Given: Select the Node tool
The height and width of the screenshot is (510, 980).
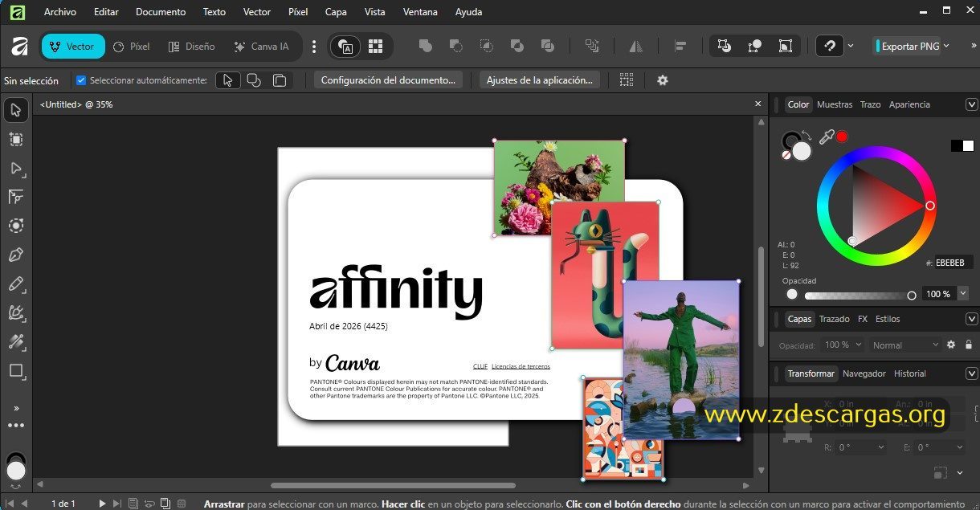Looking at the screenshot, I should (16, 168).
